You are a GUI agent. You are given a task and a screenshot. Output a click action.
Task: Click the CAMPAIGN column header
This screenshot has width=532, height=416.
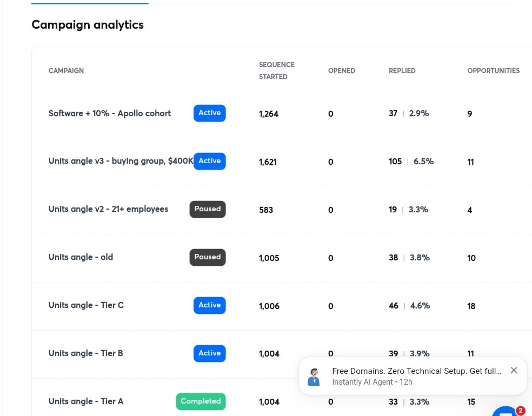pos(66,71)
